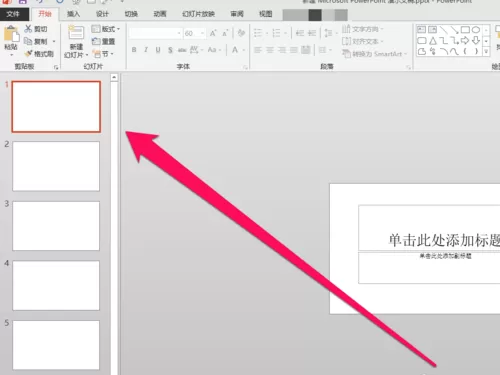Click the Increase Font Size icon
Viewport: 500px width, 375px height.
pos(213,33)
